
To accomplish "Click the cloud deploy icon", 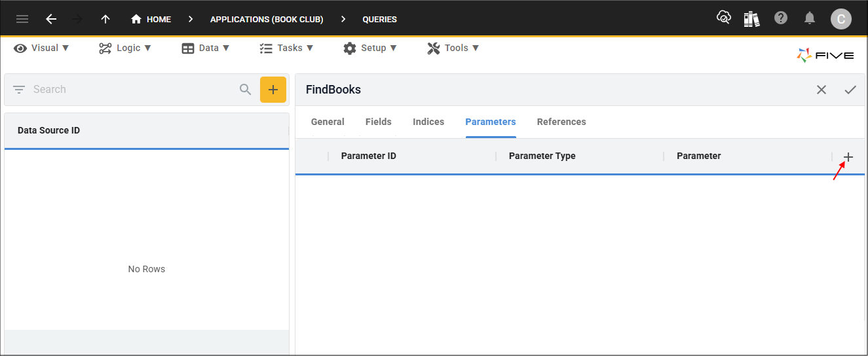I will (x=724, y=18).
